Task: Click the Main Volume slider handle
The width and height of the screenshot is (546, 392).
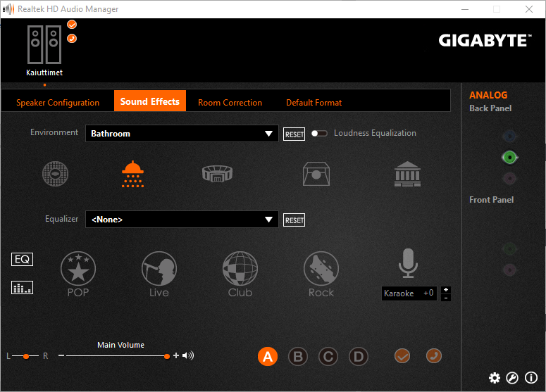Action: (167, 356)
